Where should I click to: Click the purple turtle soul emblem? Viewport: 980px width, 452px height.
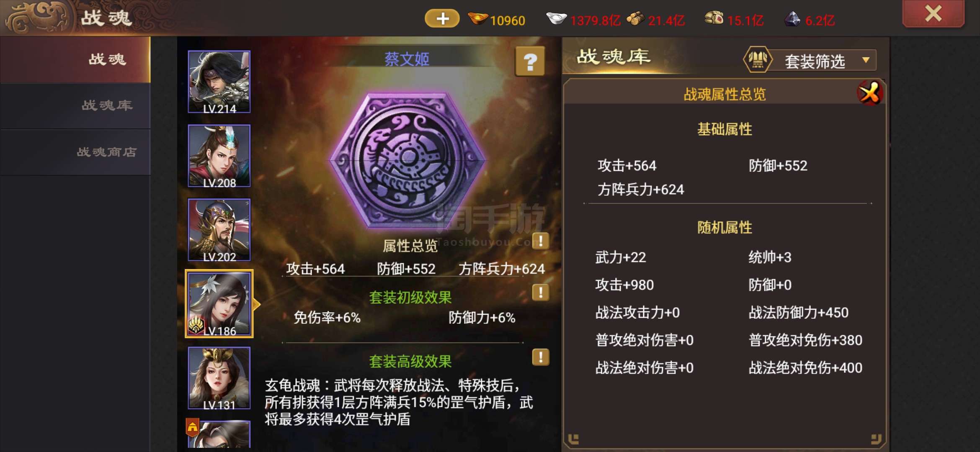407,161
